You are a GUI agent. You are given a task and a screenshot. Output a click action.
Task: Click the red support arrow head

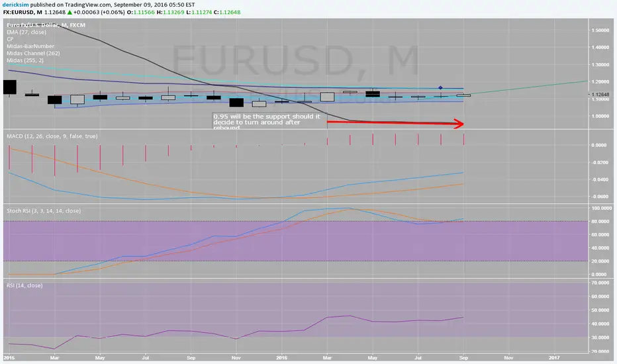(459, 124)
